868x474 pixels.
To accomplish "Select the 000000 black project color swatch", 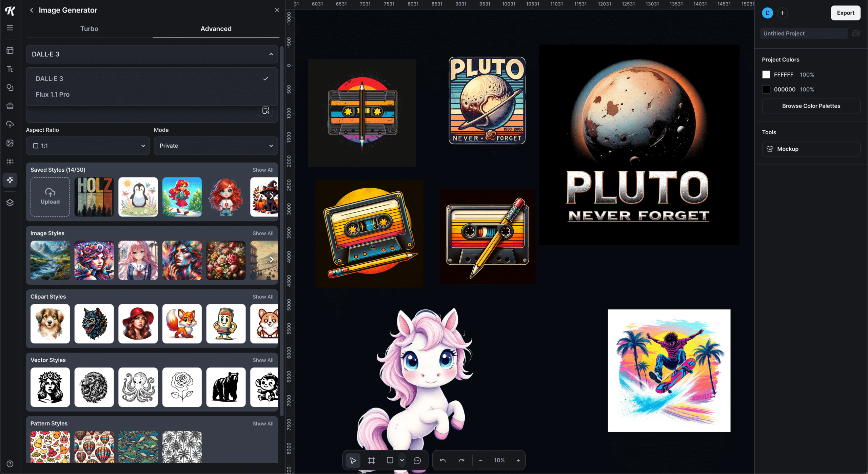I will [766, 90].
